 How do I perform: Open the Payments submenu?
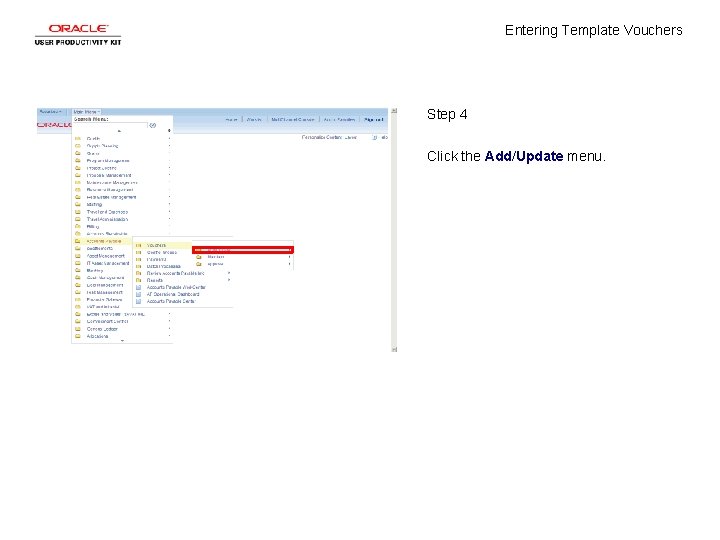(x=156, y=259)
